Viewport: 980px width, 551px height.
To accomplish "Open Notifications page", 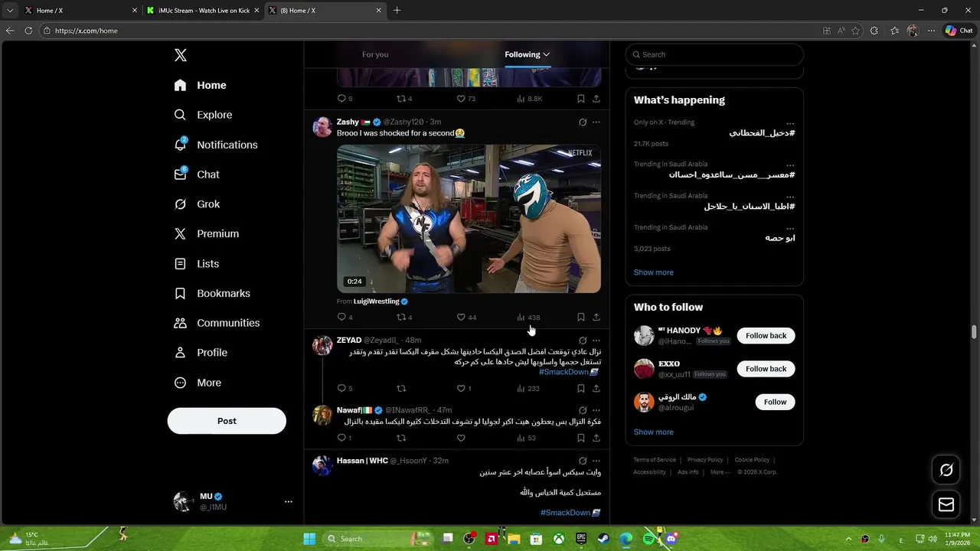I will pyautogui.click(x=216, y=145).
